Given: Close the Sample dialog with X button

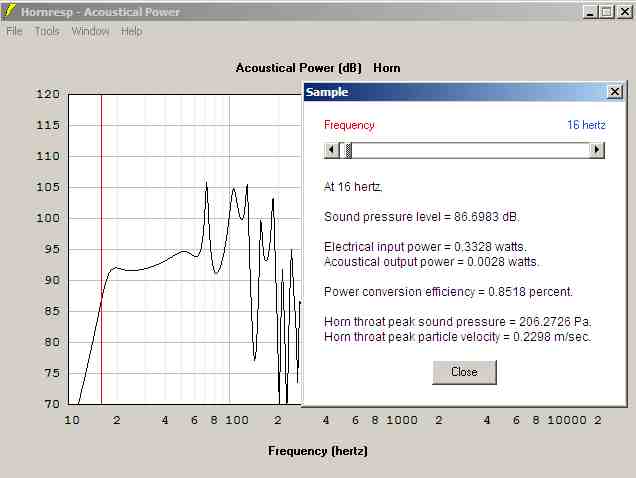Looking at the screenshot, I should pos(615,92).
